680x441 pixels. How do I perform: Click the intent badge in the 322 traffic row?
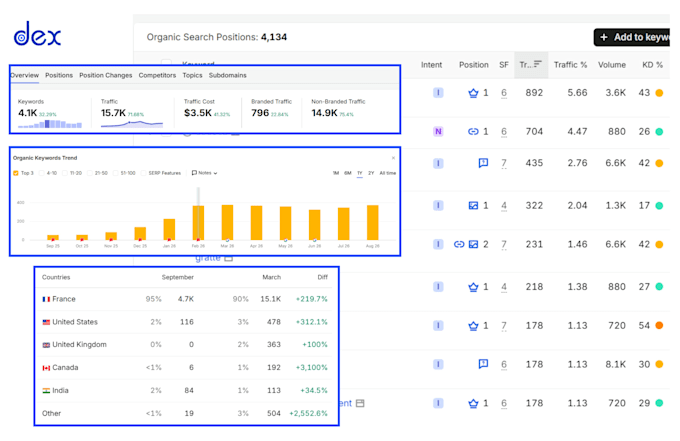point(438,206)
